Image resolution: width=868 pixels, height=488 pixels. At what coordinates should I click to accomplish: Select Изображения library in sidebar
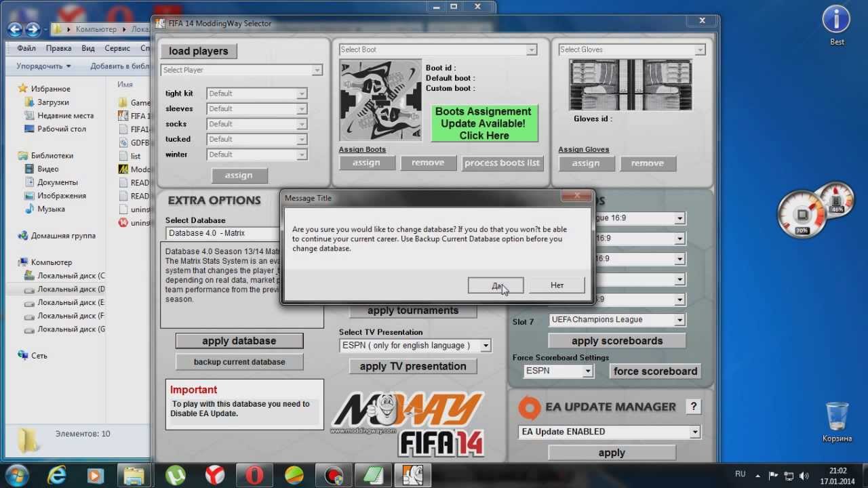pyautogui.click(x=62, y=196)
